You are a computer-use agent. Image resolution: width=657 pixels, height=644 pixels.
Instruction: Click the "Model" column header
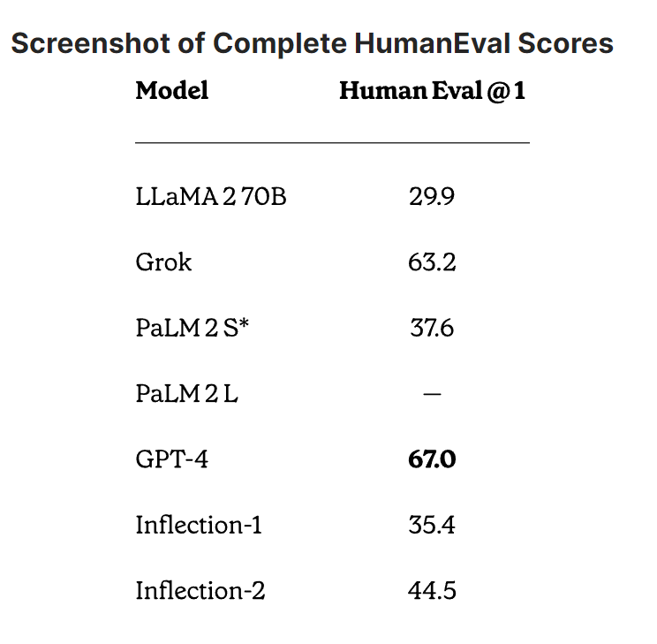pyautogui.click(x=172, y=90)
